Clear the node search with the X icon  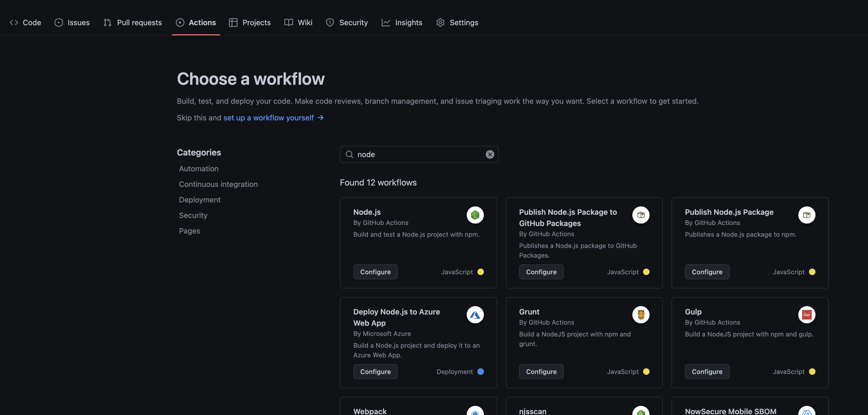click(489, 154)
